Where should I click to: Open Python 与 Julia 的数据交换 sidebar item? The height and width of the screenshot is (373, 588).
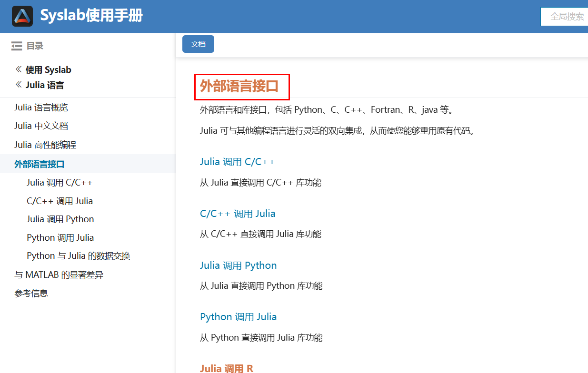[79, 255]
